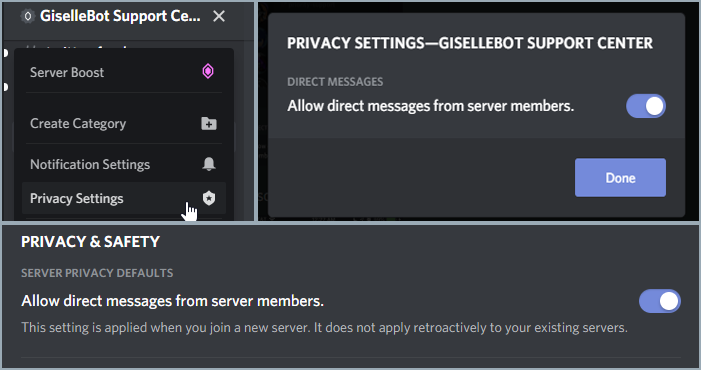Click the Privacy Settings shield icon
This screenshot has width=701, height=370.
coord(209,198)
